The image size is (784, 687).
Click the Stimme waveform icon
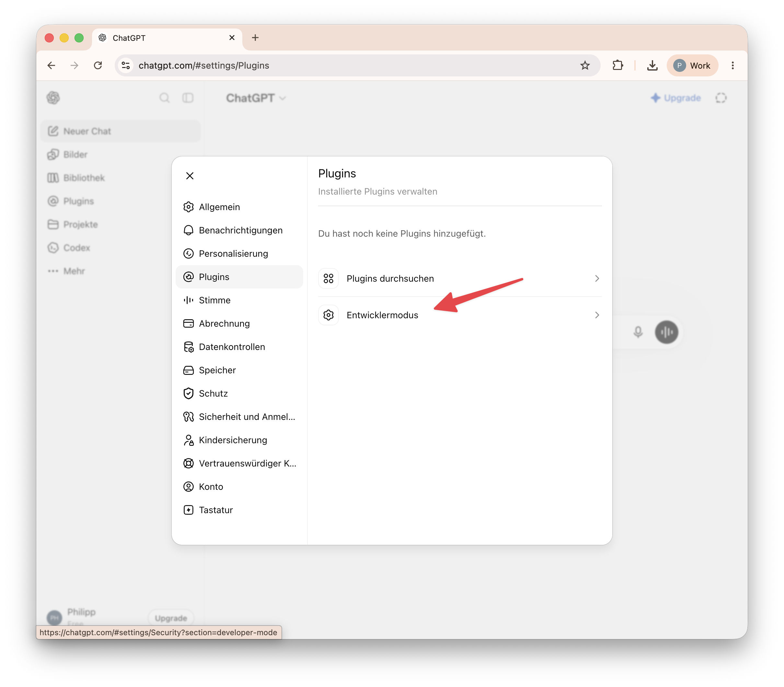point(188,300)
